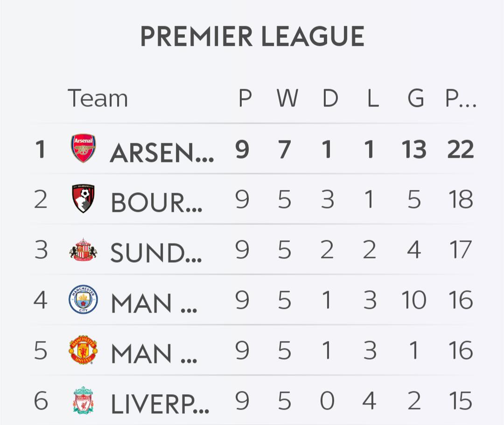Click the Manchester United crest
504x425 pixels.
click(84, 350)
